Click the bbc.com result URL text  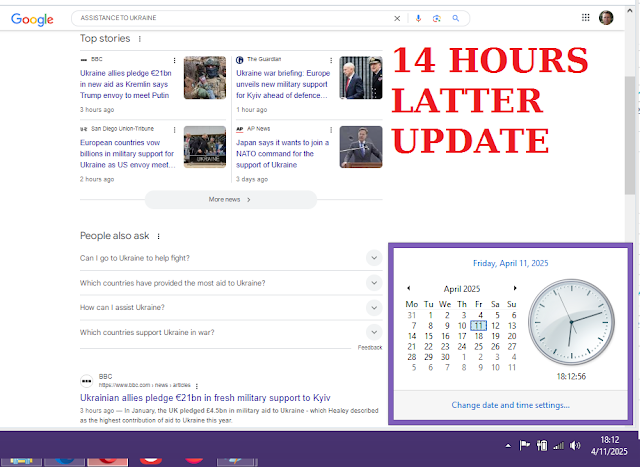[144, 385]
